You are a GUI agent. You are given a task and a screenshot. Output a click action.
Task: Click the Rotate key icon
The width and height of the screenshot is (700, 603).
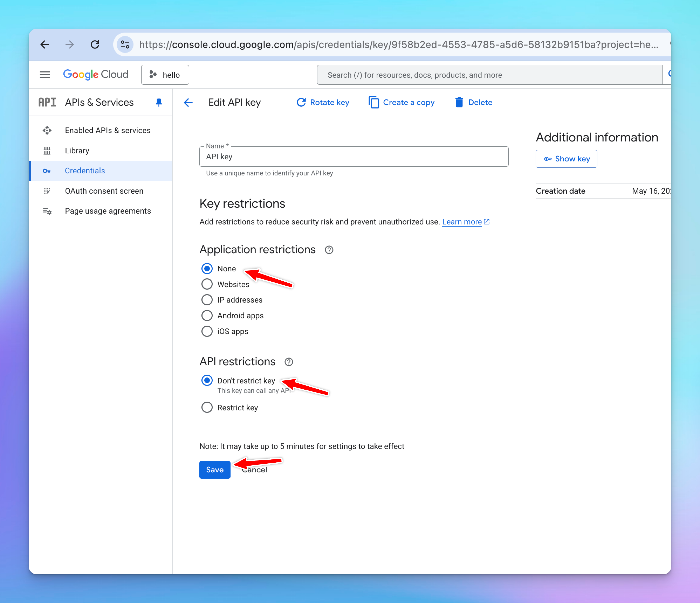pyautogui.click(x=301, y=102)
